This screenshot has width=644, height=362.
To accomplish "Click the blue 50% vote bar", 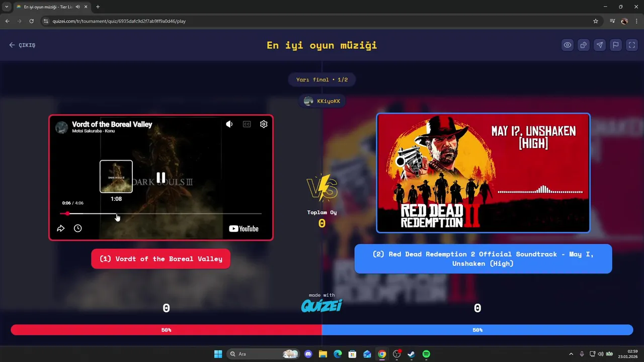I will (x=477, y=330).
